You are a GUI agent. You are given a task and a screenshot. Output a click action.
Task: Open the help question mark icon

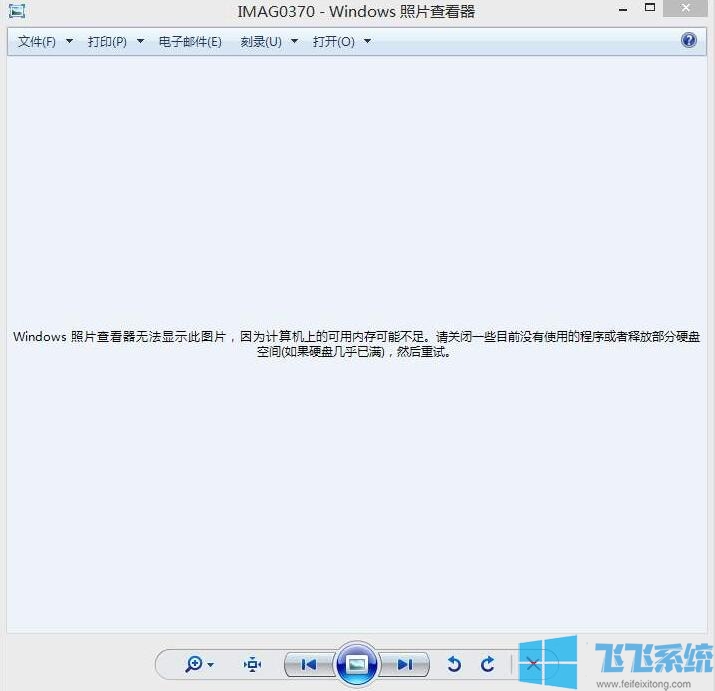(688, 41)
